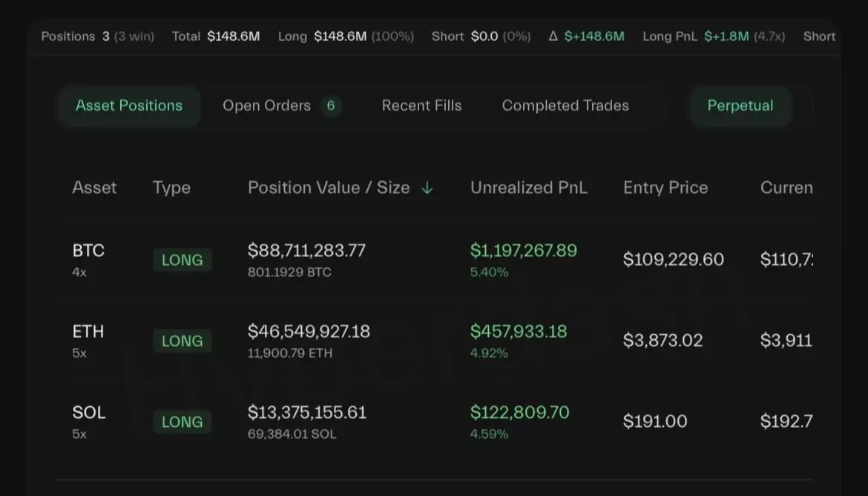Click the Open Orders count badge 6

331,106
